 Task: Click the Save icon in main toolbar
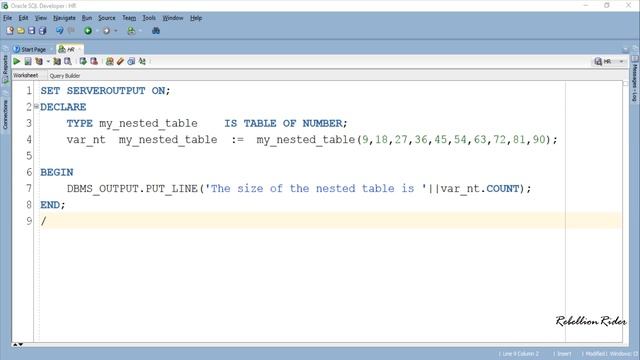pyautogui.click(x=31, y=31)
